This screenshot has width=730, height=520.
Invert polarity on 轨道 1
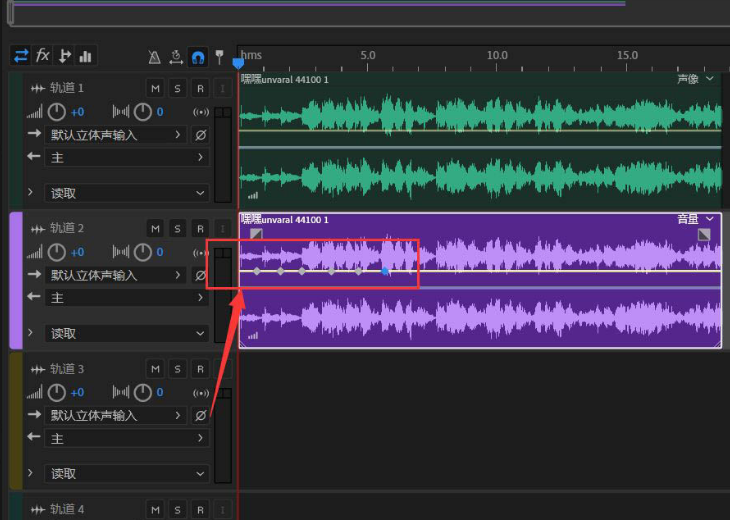pyautogui.click(x=201, y=135)
